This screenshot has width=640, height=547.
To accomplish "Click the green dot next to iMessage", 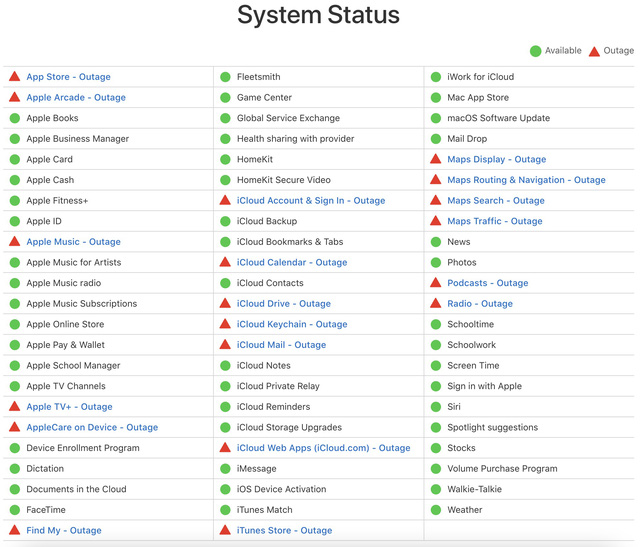I will pos(225,468).
